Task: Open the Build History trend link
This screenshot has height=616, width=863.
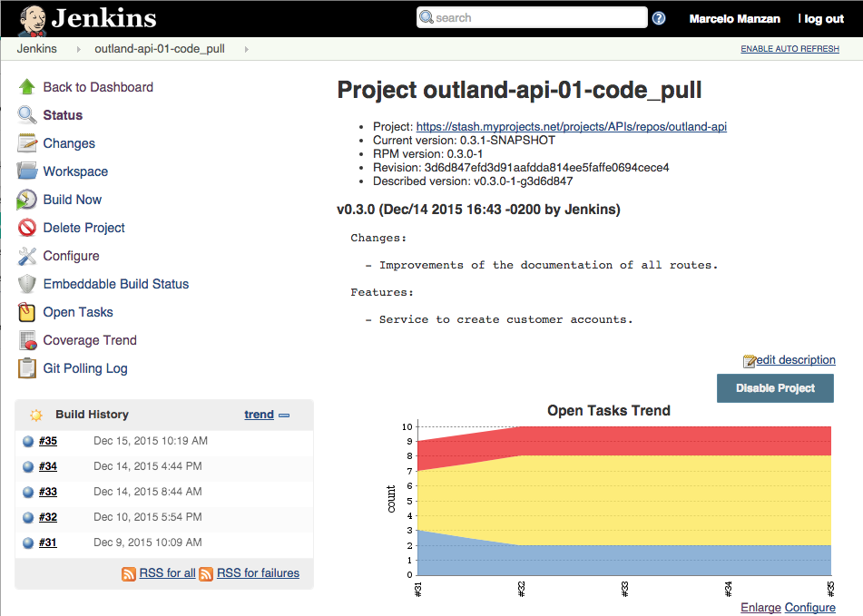Action: tap(259, 415)
